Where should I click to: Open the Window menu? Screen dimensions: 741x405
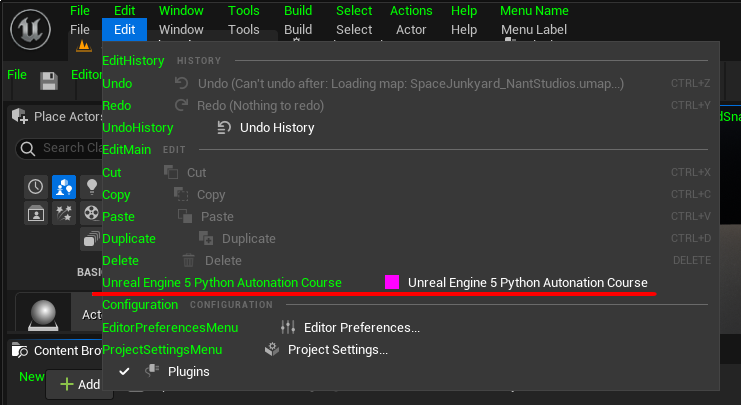(181, 29)
